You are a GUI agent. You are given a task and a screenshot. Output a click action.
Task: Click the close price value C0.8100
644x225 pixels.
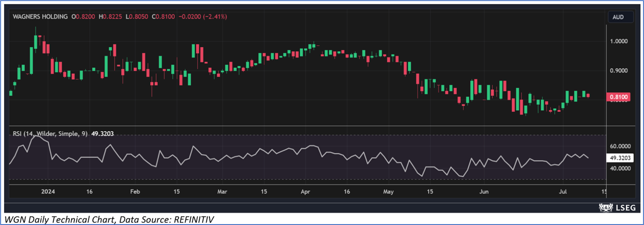163,16
